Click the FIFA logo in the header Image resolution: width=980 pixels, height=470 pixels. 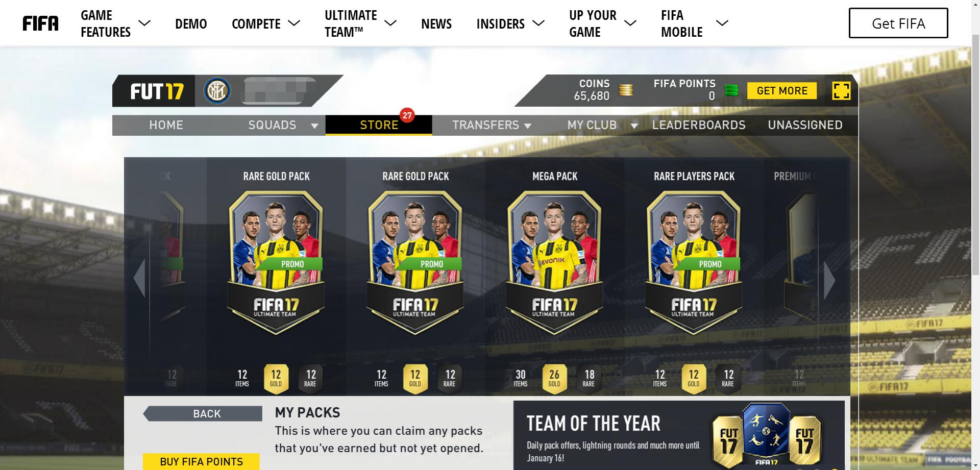[x=40, y=23]
